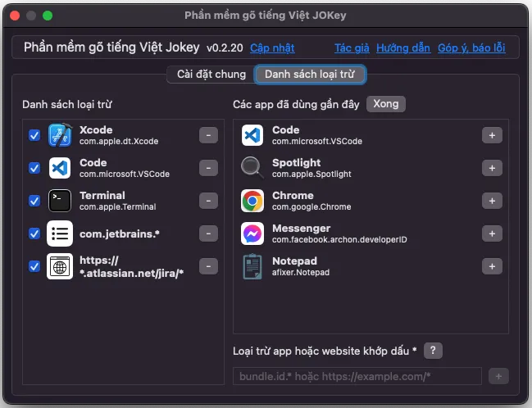Click the Terminal app icon

coord(60,201)
